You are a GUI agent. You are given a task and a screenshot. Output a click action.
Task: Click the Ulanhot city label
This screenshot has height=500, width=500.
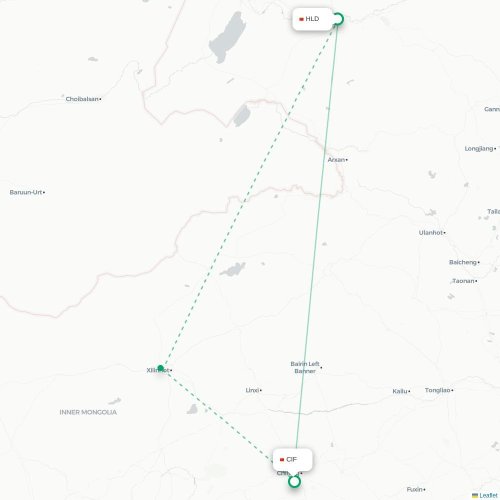[x=431, y=233]
